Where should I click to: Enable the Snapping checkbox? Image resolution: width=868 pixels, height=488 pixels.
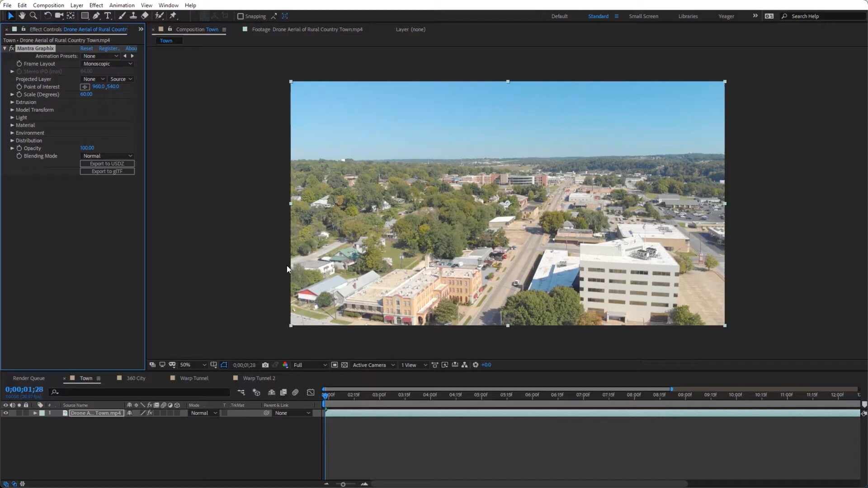(x=241, y=16)
